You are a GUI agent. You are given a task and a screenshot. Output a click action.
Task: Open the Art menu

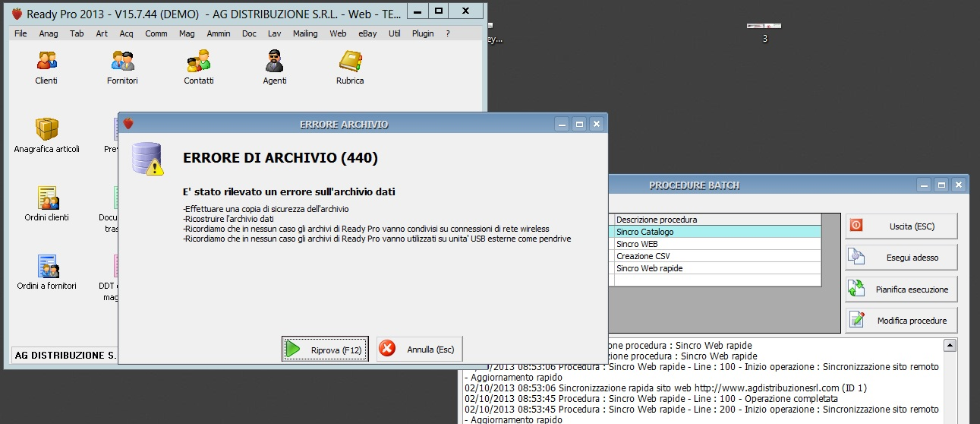[x=102, y=33]
